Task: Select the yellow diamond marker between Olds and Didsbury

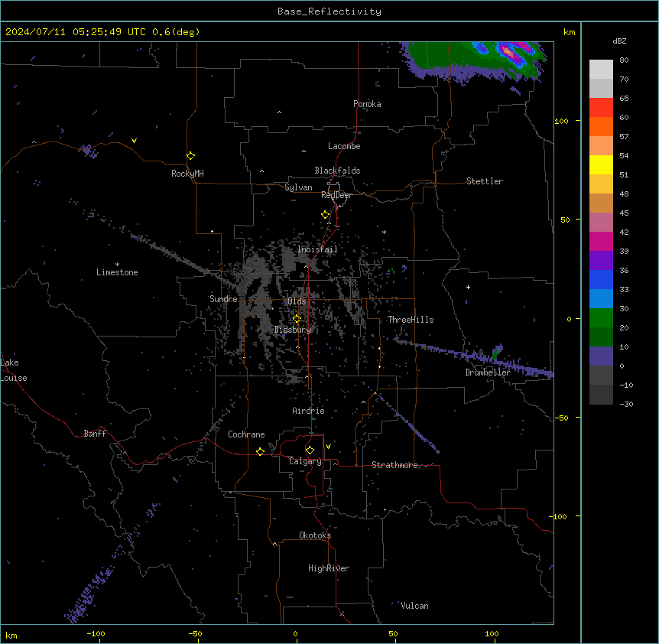Action: tap(297, 319)
